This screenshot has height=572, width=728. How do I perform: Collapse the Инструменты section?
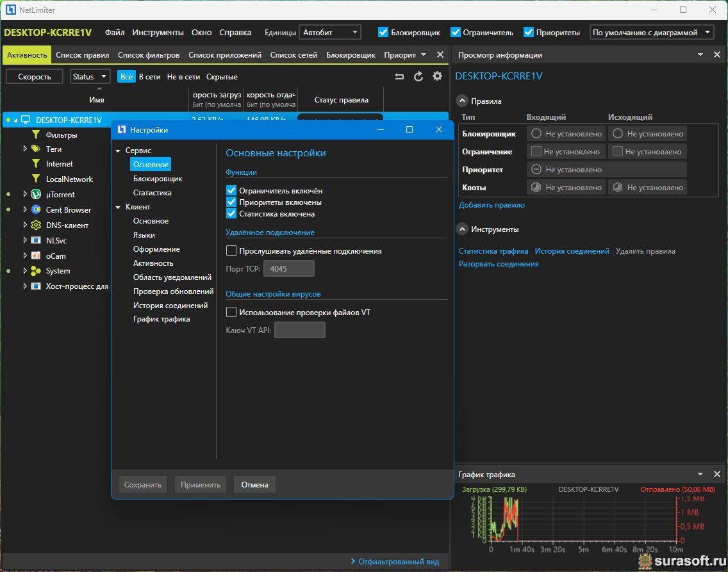pos(462,229)
